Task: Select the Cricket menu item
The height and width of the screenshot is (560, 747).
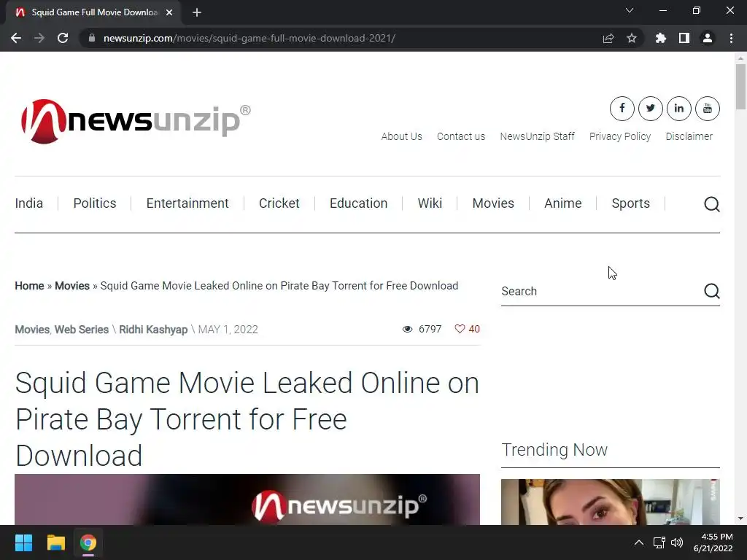Action: (279, 203)
